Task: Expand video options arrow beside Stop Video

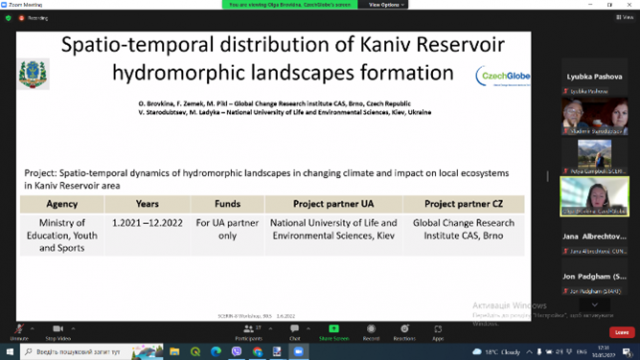Action: pyautogui.click(x=73, y=328)
